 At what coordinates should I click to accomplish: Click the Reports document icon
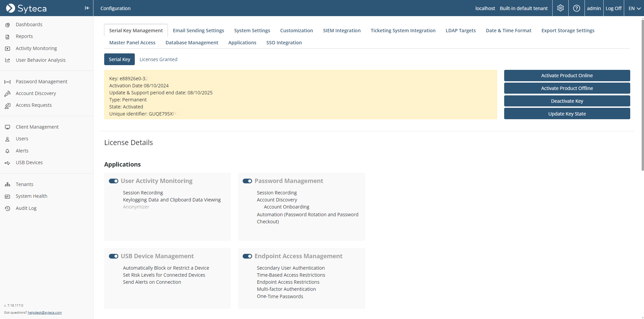(7, 37)
